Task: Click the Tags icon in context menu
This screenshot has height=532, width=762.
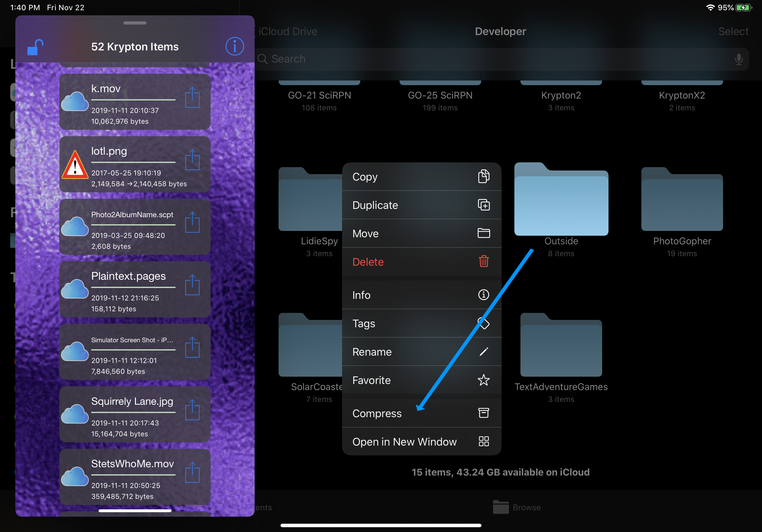Action: point(483,323)
